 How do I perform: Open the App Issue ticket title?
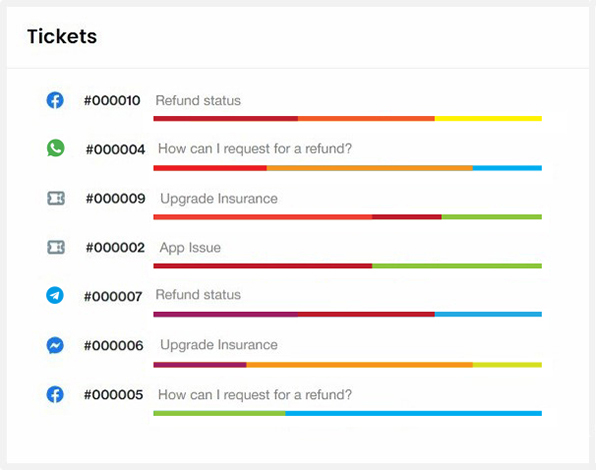(190, 248)
